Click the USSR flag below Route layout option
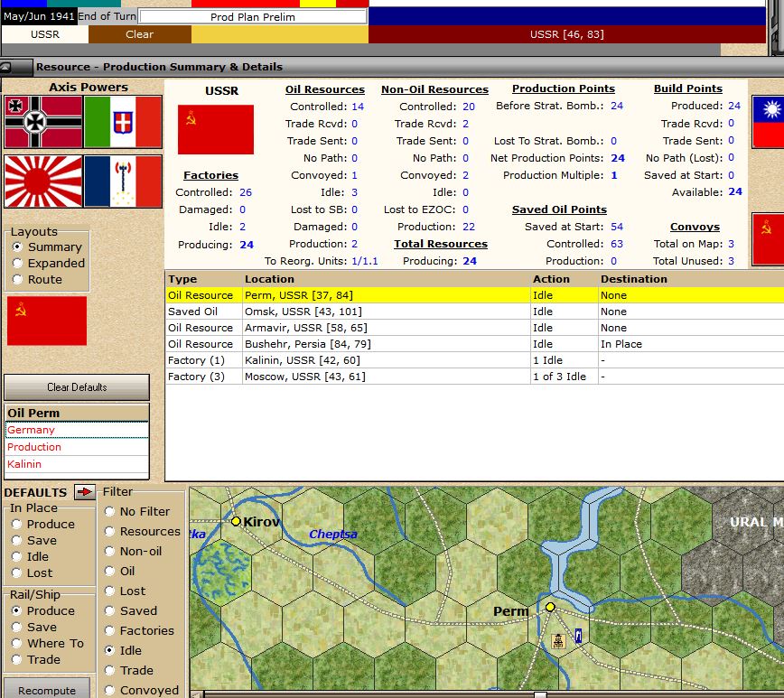 (47, 321)
